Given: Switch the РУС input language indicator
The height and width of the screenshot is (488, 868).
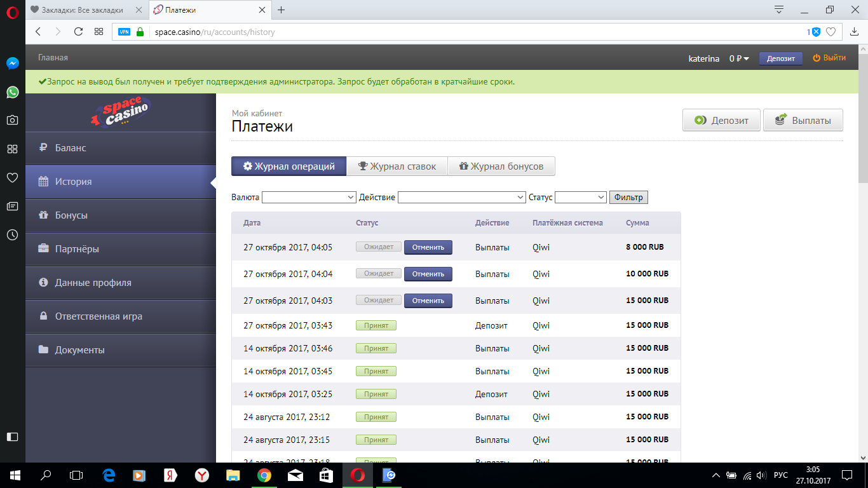Looking at the screenshot, I should [x=781, y=475].
